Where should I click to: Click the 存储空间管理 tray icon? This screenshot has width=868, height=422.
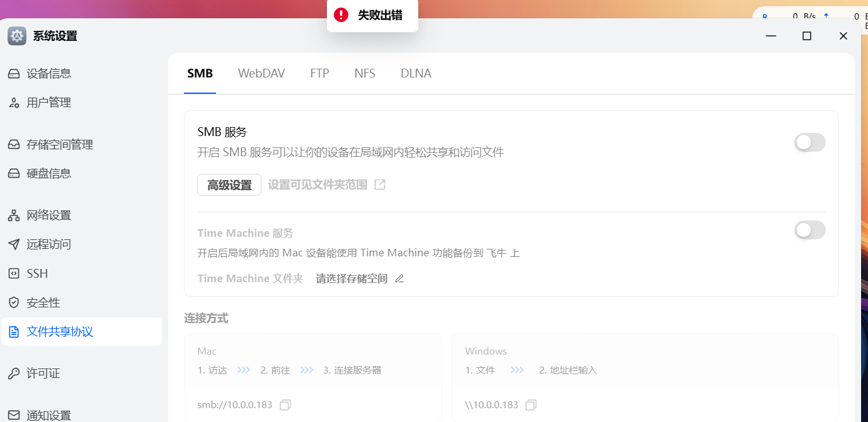14,145
